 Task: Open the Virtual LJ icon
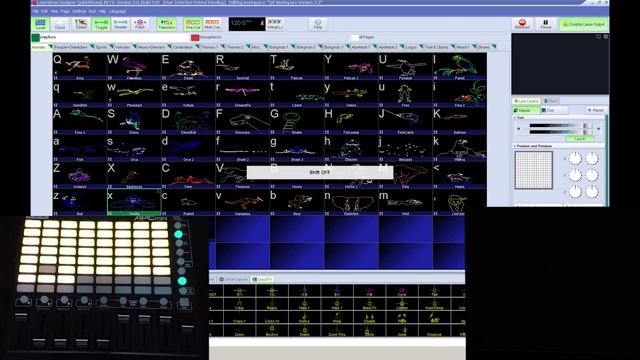[x=275, y=24]
